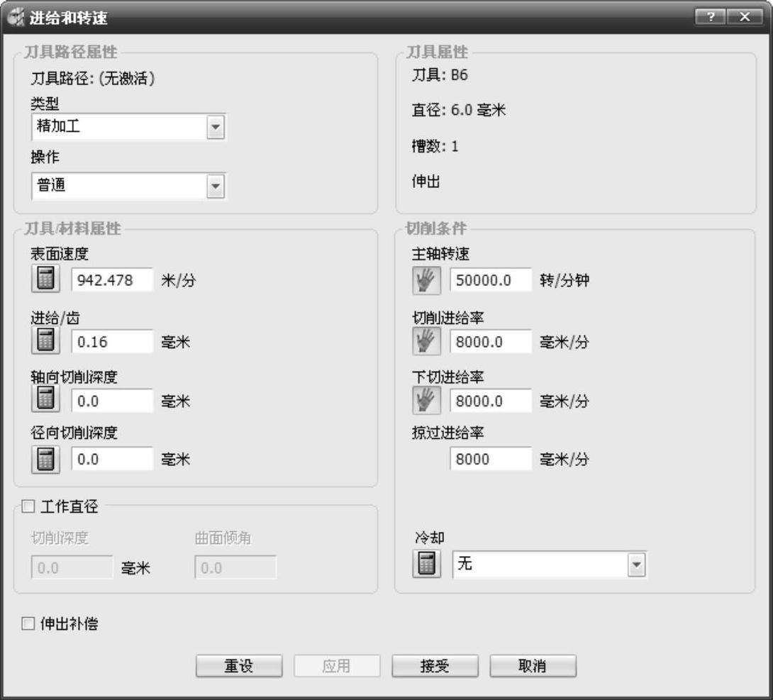This screenshot has width=773, height=700.
Task: Click the 主轴转速 field with 50000.0
Action: (x=491, y=280)
